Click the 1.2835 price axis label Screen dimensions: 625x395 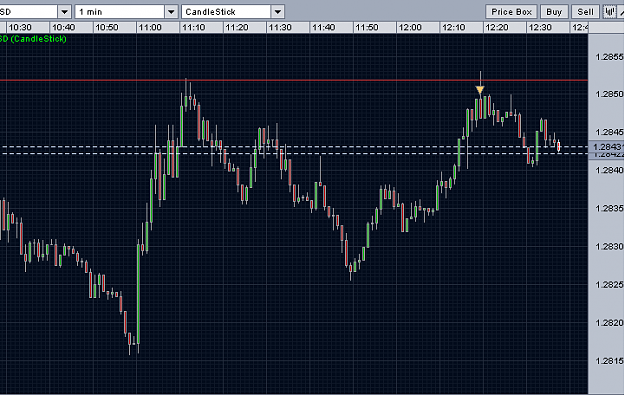pyautogui.click(x=609, y=208)
